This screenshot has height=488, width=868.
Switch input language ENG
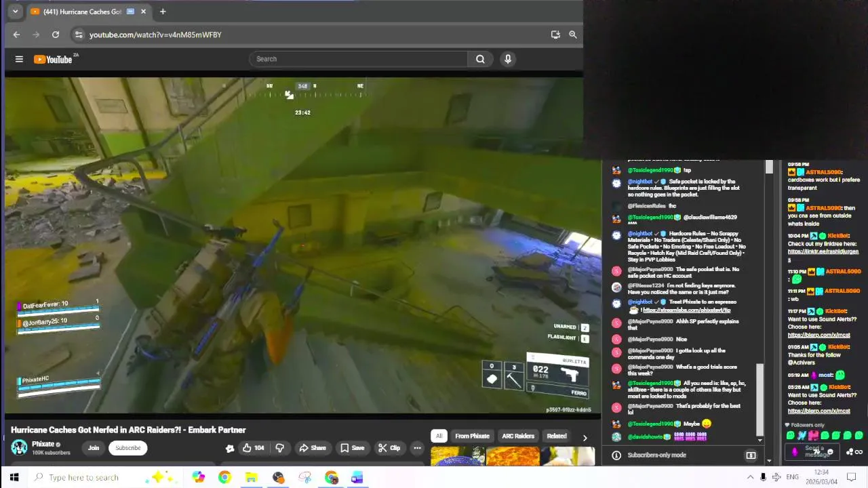click(x=792, y=477)
